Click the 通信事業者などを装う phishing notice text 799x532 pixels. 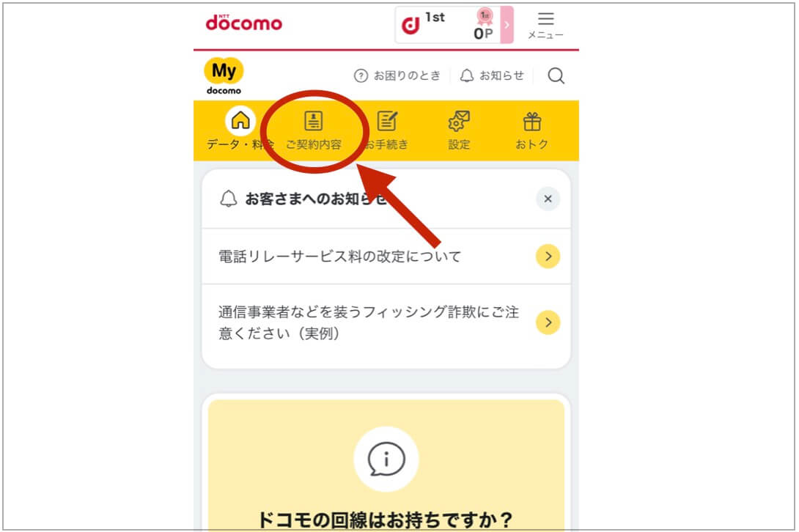tap(369, 322)
